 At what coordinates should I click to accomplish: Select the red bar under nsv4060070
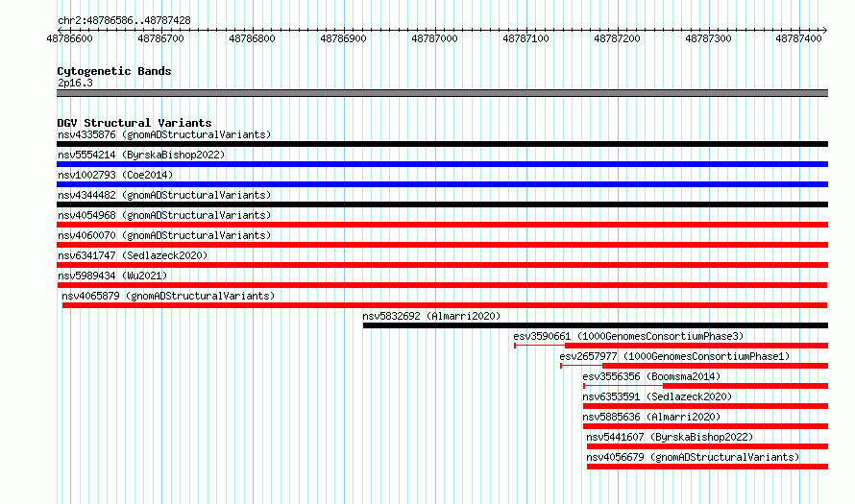tap(442, 245)
